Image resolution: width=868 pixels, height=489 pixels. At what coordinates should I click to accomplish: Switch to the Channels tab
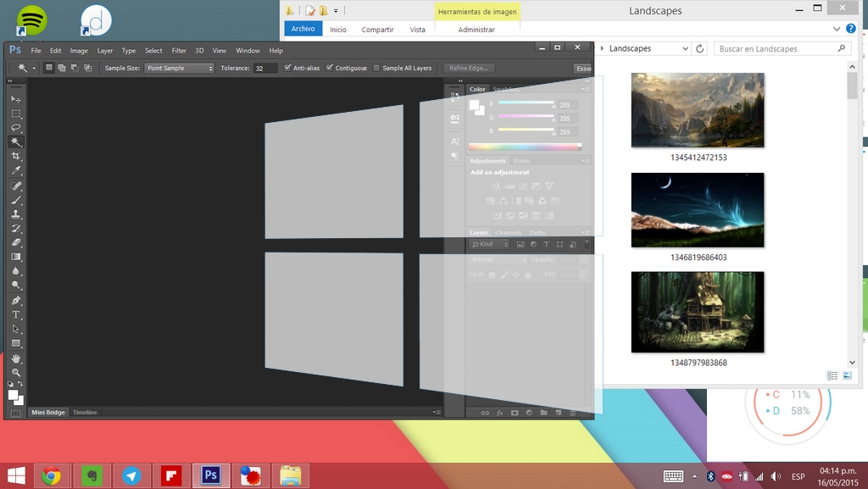click(509, 232)
